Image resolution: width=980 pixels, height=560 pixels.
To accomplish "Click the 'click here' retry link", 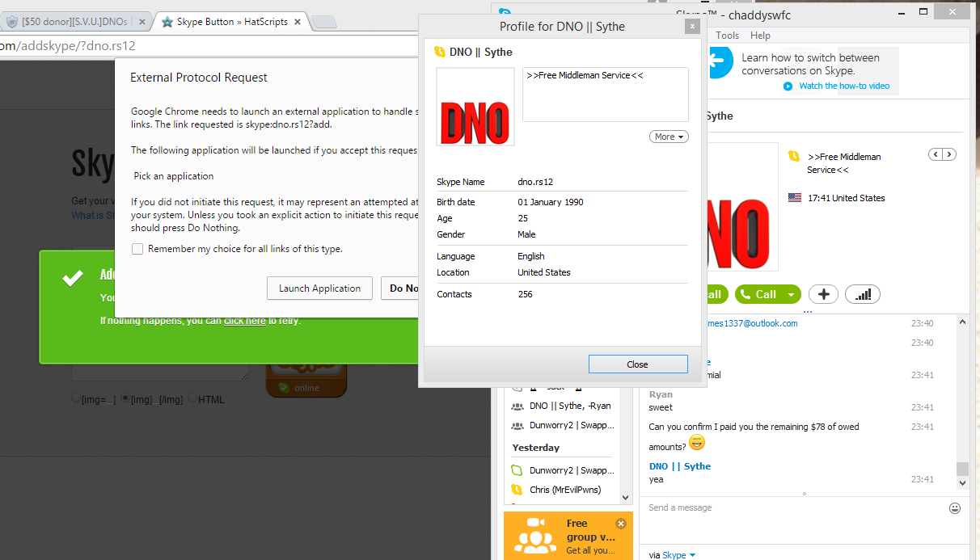I will [x=245, y=321].
